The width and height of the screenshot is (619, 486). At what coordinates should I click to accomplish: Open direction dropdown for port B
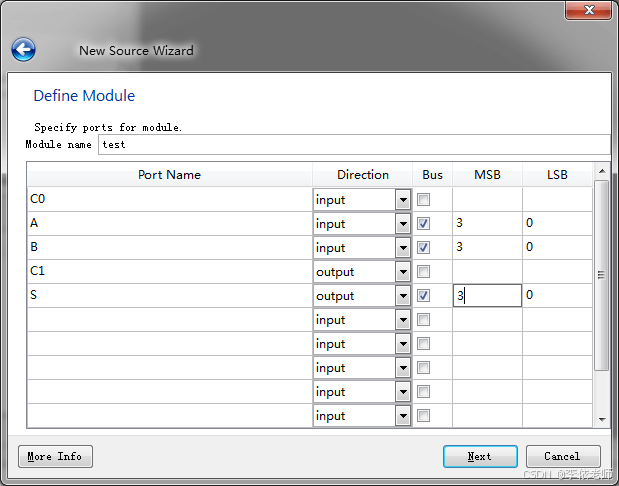(403, 248)
